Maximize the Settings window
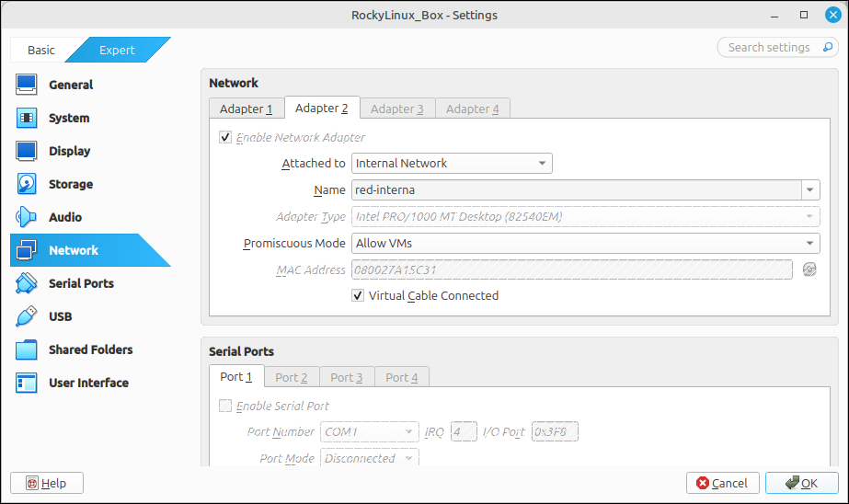 tap(804, 15)
